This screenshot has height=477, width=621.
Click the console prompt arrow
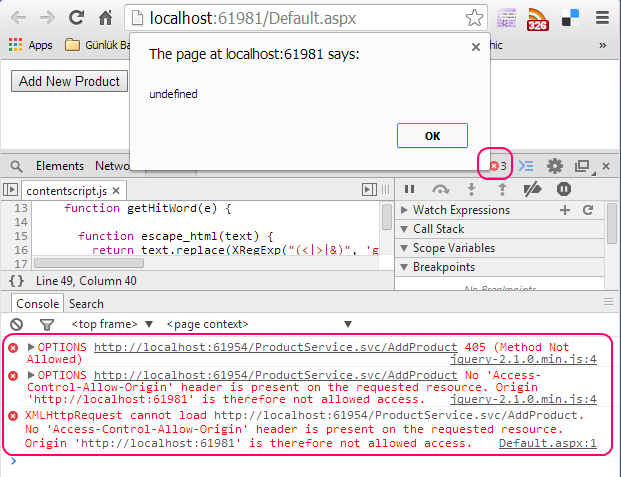pos(13,461)
